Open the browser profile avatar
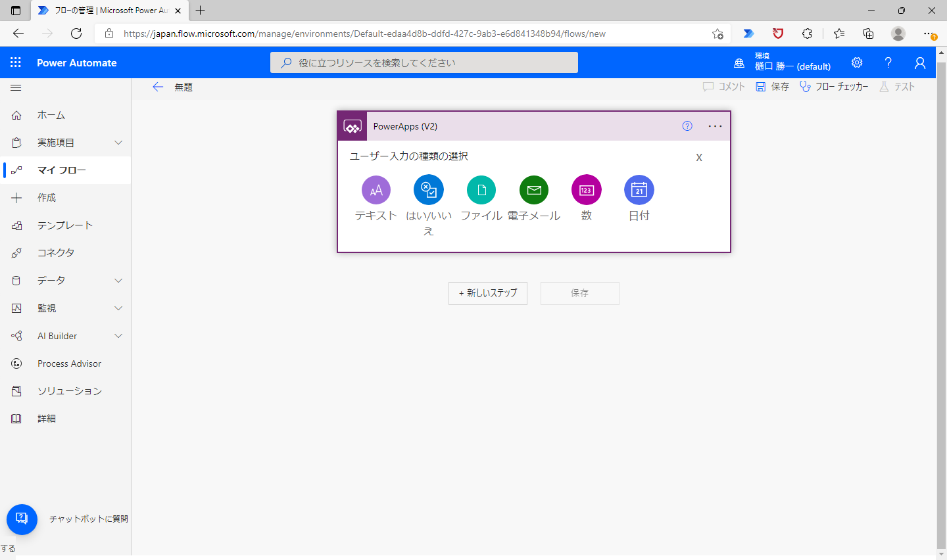Viewport: 947px width, 560px height. tap(898, 34)
